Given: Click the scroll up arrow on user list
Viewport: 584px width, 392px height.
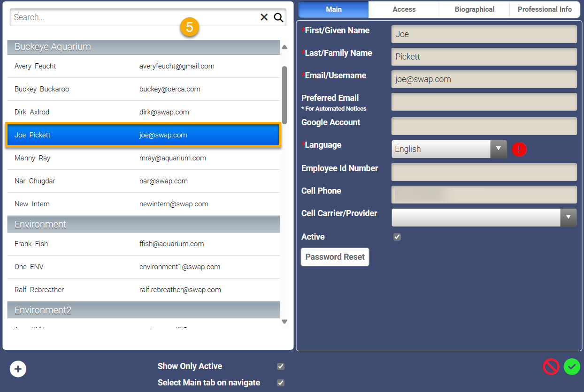Looking at the screenshot, I should (284, 47).
